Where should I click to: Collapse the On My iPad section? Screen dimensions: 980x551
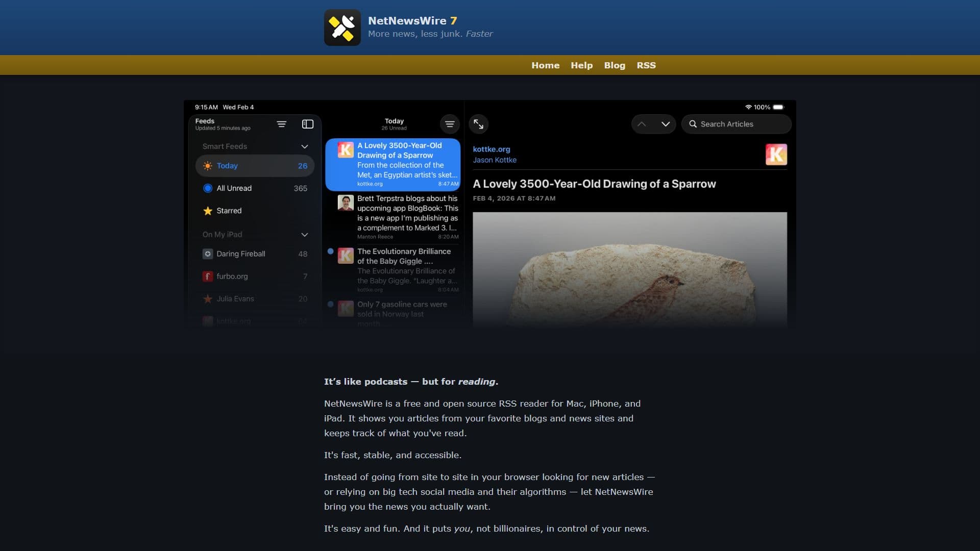tap(305, 235)
